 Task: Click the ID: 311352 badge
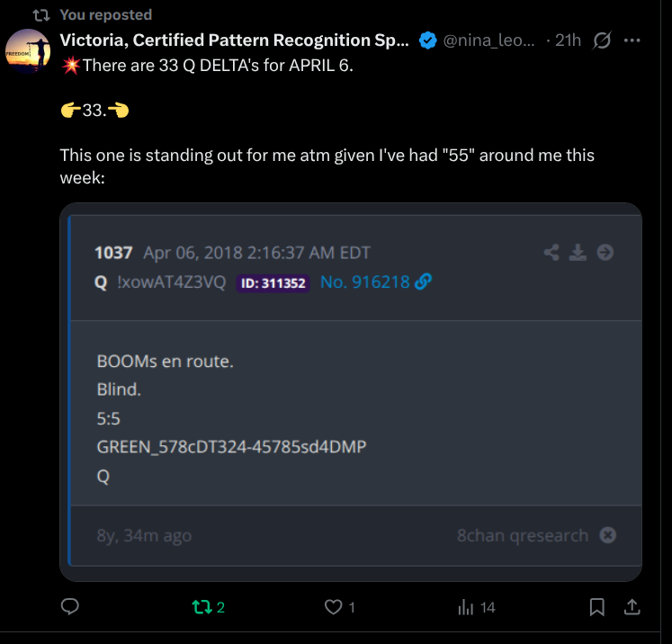(x=273, y=283)
